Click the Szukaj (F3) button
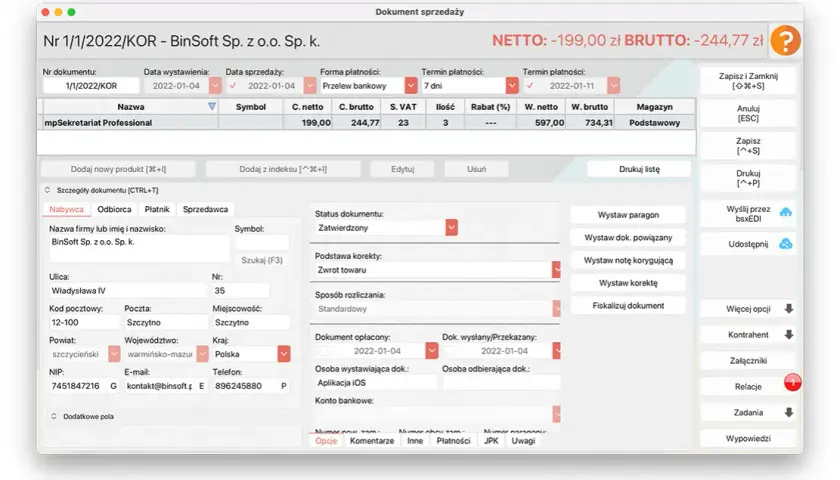 (x=261, y=260)
